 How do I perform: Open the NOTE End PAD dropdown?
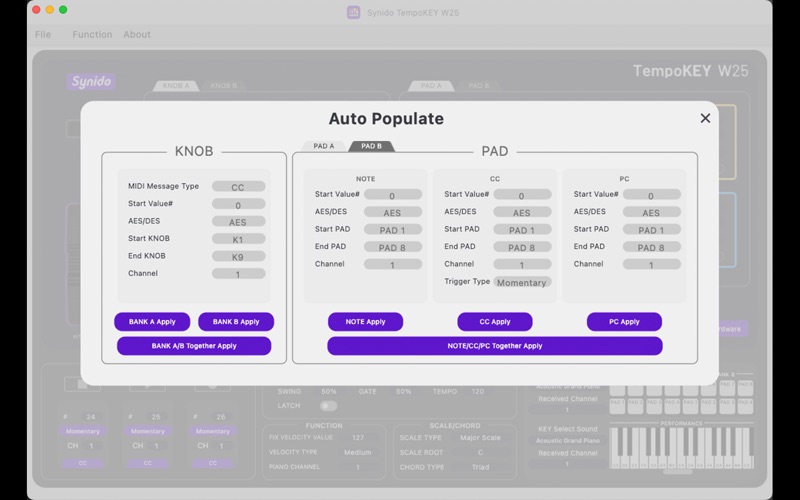393,247
